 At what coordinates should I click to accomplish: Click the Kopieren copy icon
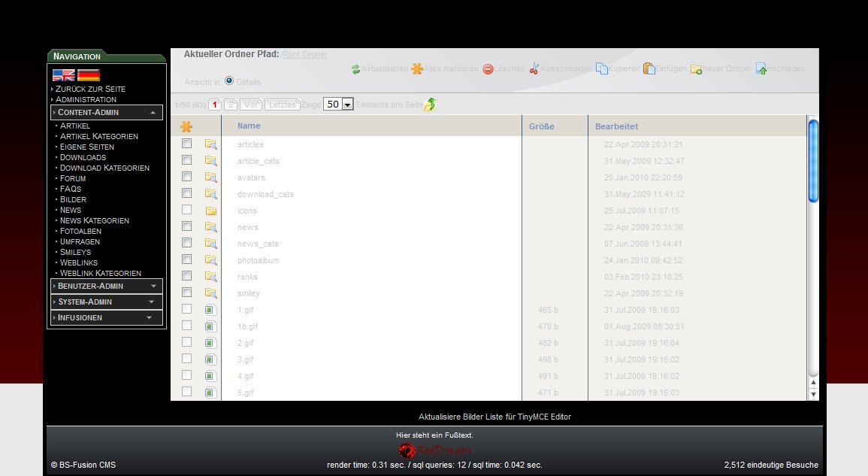[602, 69]
